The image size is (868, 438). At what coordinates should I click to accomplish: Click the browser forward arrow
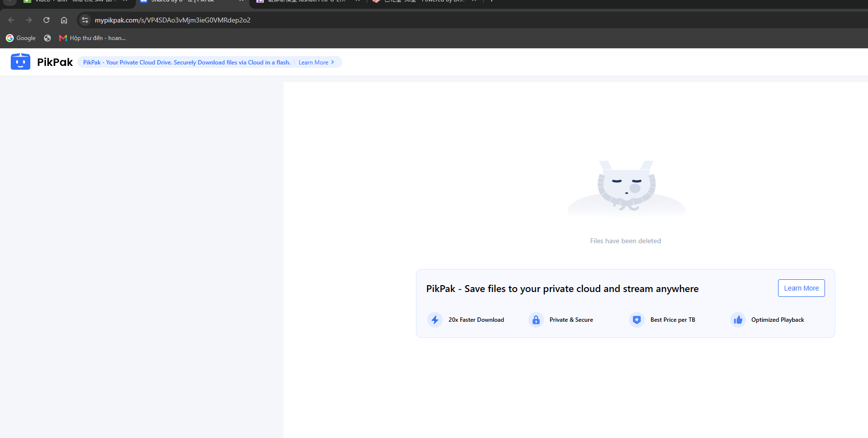click(29, 20)
